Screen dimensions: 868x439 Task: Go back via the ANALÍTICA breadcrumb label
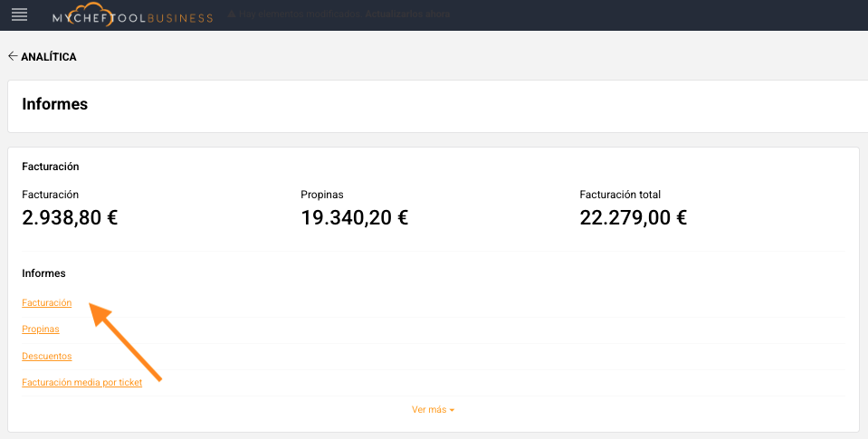click(49, 57)
